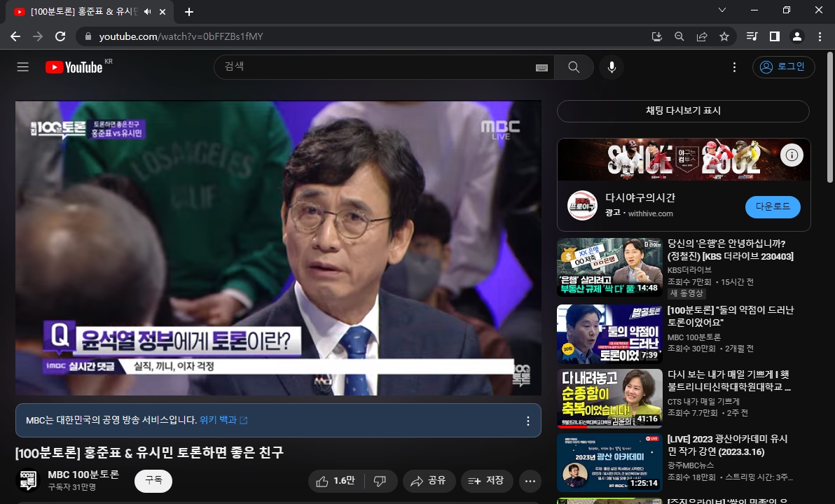This screenshot has width=835, height=504.
Task: Click the KBS더라이브 channel name
Action: click(x=689, y=269)
